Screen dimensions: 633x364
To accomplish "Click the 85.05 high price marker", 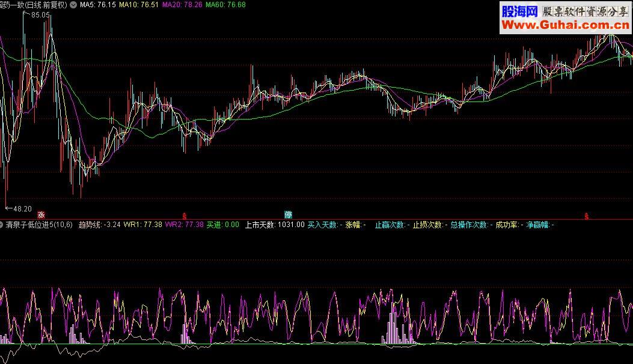I will pos(40,15).
